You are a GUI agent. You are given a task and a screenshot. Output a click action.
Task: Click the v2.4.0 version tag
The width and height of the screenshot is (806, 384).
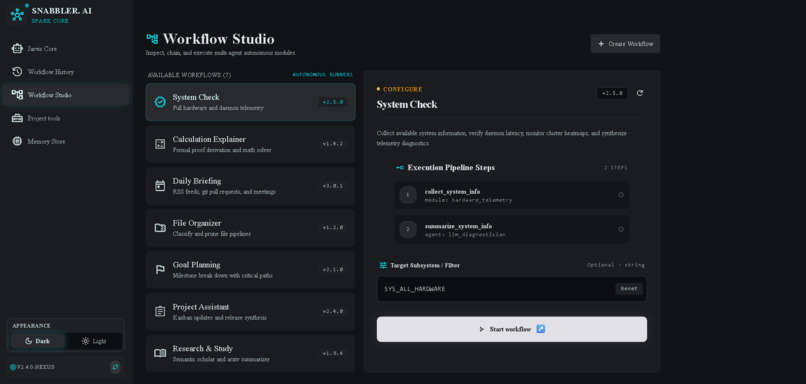point(333,312)
